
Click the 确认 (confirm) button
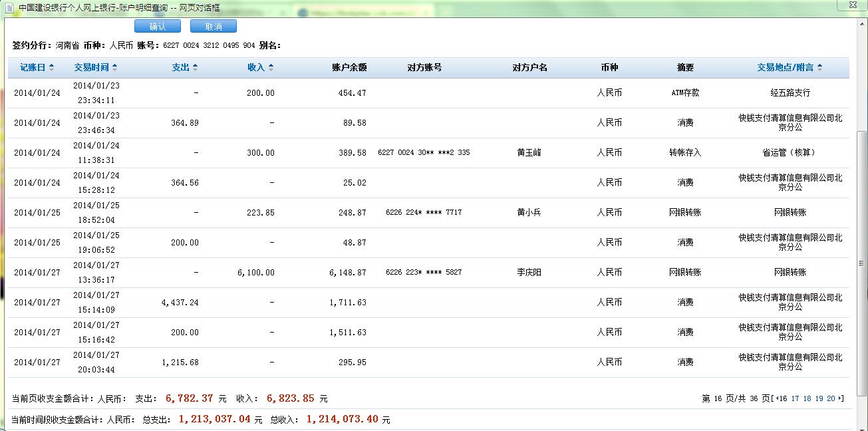(157, 26)
